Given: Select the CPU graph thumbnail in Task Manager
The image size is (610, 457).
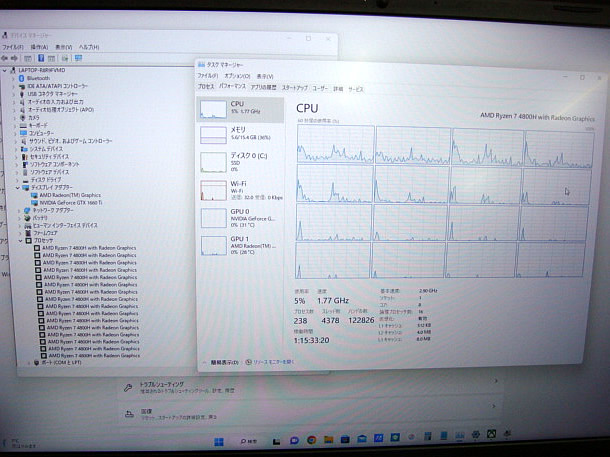Looking at the screenshot, I should point(213,109).
